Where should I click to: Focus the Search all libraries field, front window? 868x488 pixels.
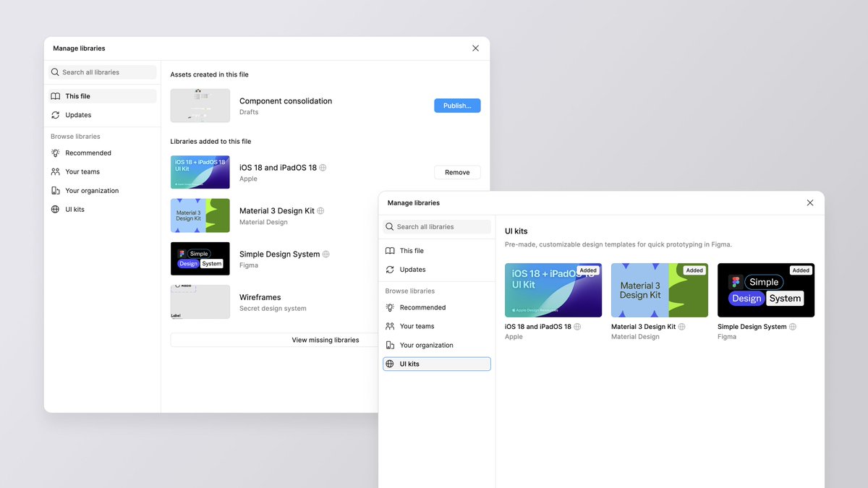tap(437, 227)
